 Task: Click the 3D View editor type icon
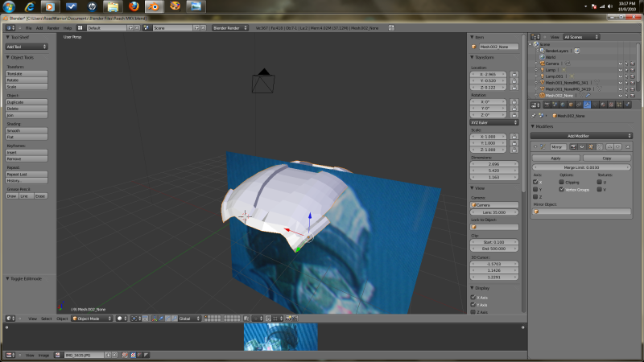point(10,319)
